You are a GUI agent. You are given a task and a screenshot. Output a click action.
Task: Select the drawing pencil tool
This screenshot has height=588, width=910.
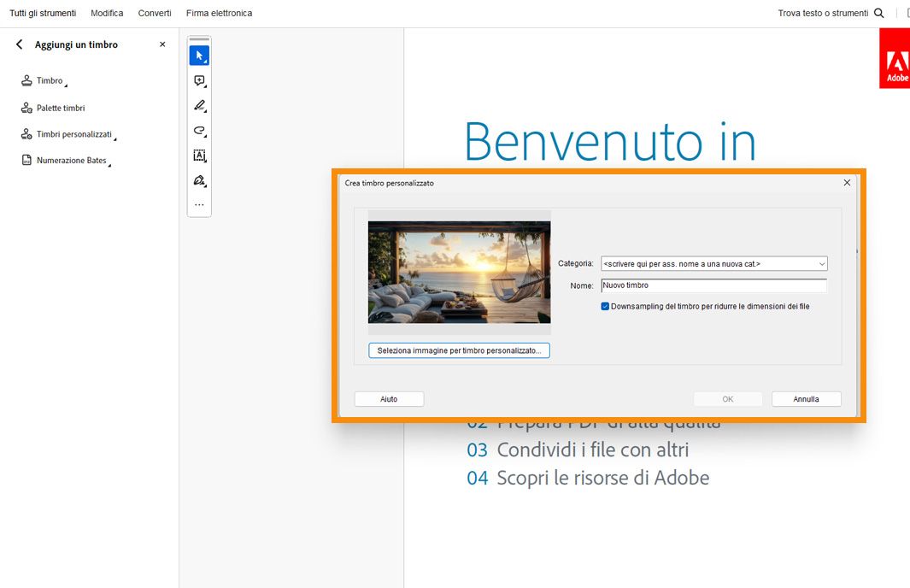[198, 105]
